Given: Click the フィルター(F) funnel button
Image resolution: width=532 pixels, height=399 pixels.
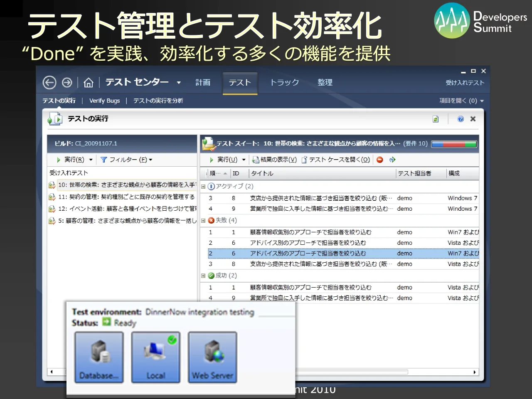Looking at the screenshot, I should tap(126, 160).
